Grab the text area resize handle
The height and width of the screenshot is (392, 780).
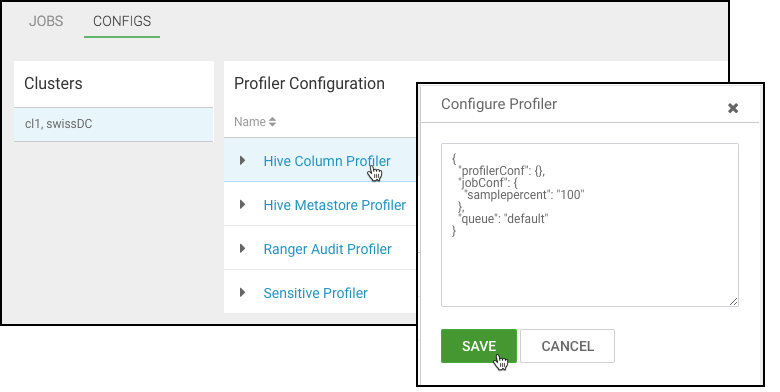pos(734,301)
